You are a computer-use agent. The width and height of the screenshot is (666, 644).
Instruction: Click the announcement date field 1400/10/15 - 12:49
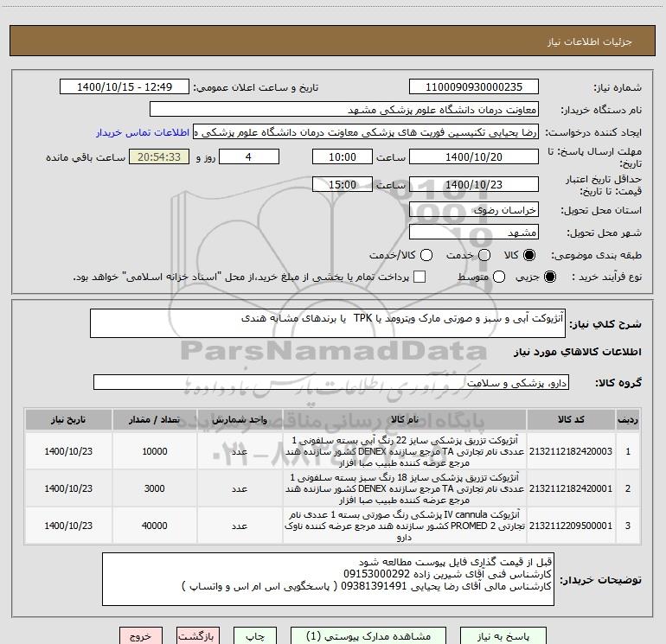pos(125,87)
